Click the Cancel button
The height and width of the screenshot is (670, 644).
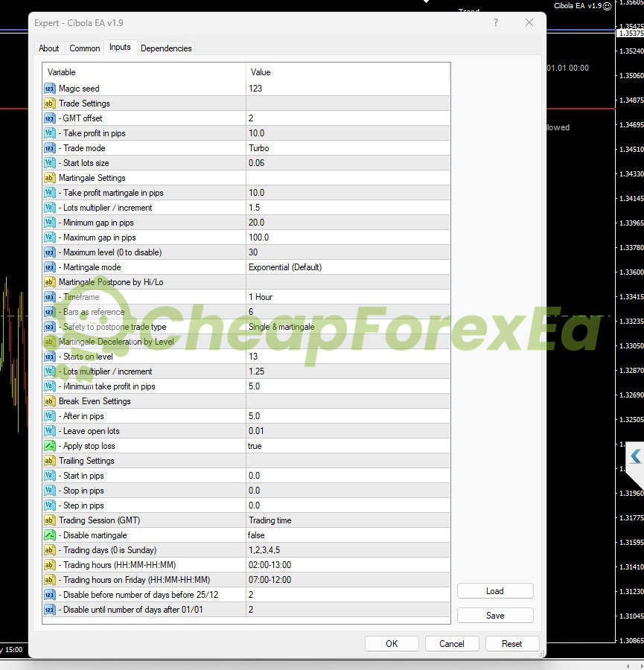(452, 643)
